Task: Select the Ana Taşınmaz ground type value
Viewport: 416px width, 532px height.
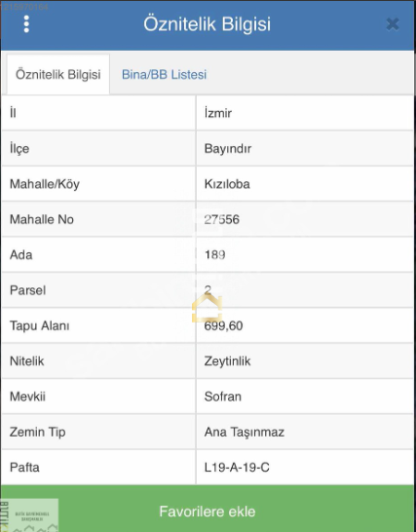Action: pos(245,432)
